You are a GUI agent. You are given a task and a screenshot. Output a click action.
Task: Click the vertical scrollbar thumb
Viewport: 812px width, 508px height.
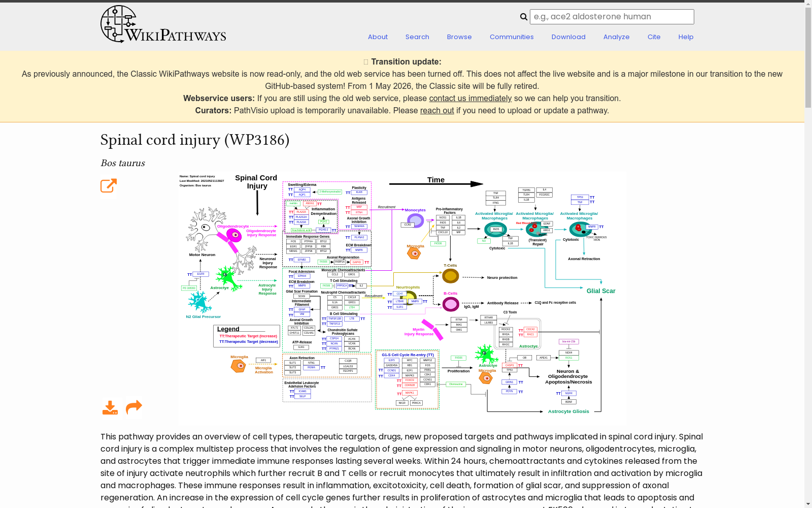[x=808, y=57]
